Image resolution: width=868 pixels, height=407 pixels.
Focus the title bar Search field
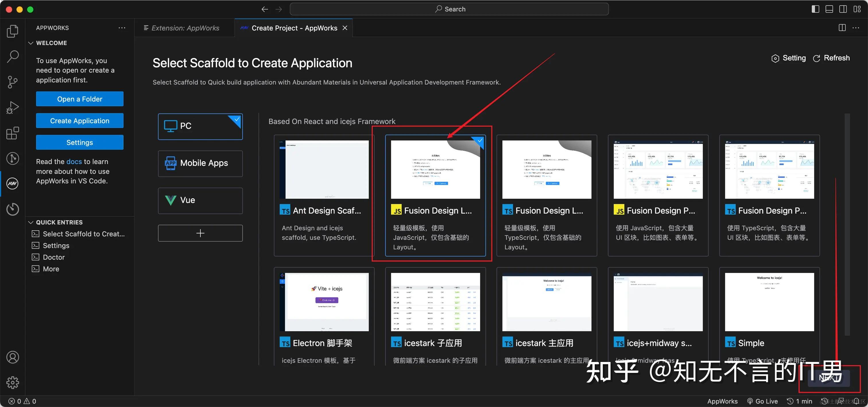[449, 9]
